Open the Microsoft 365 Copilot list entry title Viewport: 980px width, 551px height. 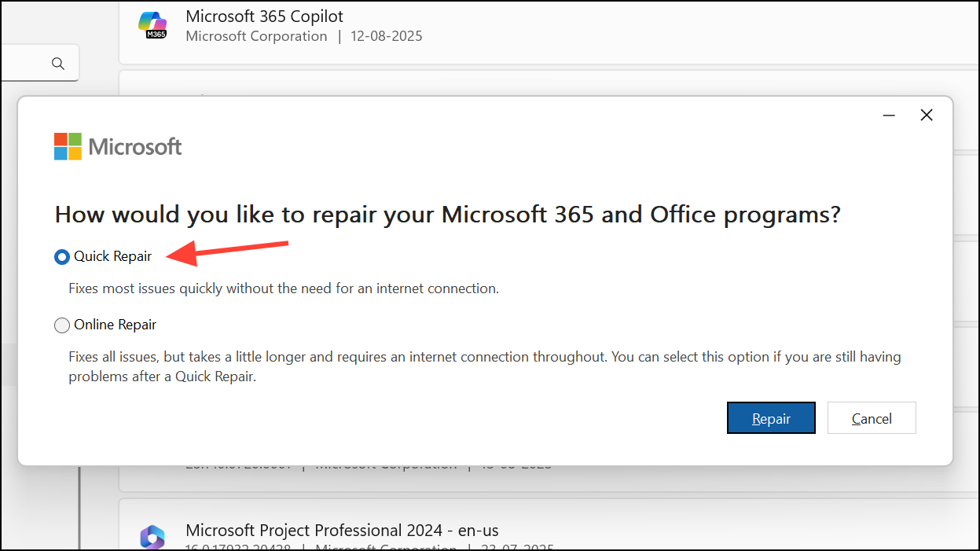pyautogui.click(x=264, y=17)
